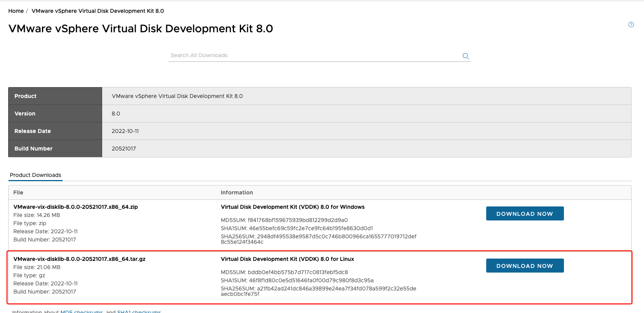Click 'File type: zip' text
This screenshot has height=313, width=644.
(x=30, y=223)
